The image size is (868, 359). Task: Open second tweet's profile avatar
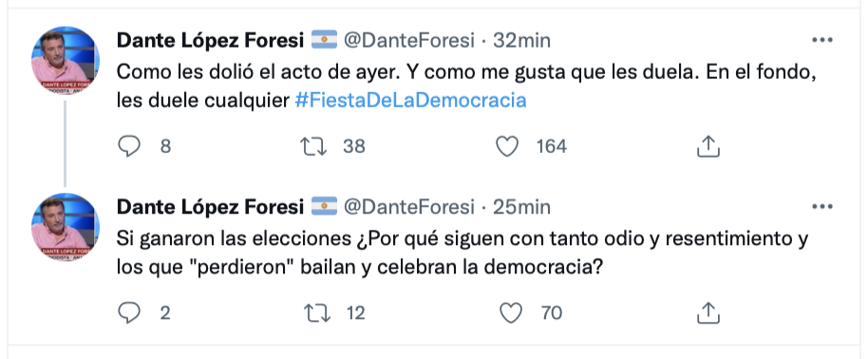click(66, 227)
